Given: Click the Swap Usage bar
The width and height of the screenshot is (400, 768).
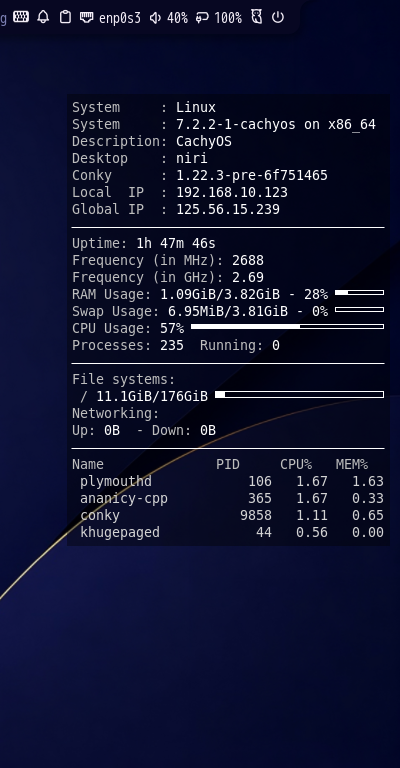Looking at the screenshot, I should pyautogui.click(x=359, y=310).
